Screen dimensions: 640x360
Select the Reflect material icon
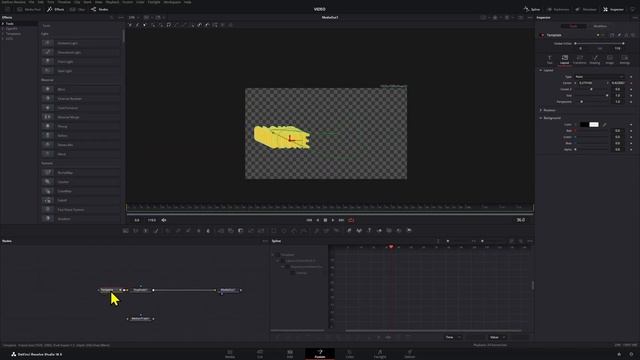(47, 135)
